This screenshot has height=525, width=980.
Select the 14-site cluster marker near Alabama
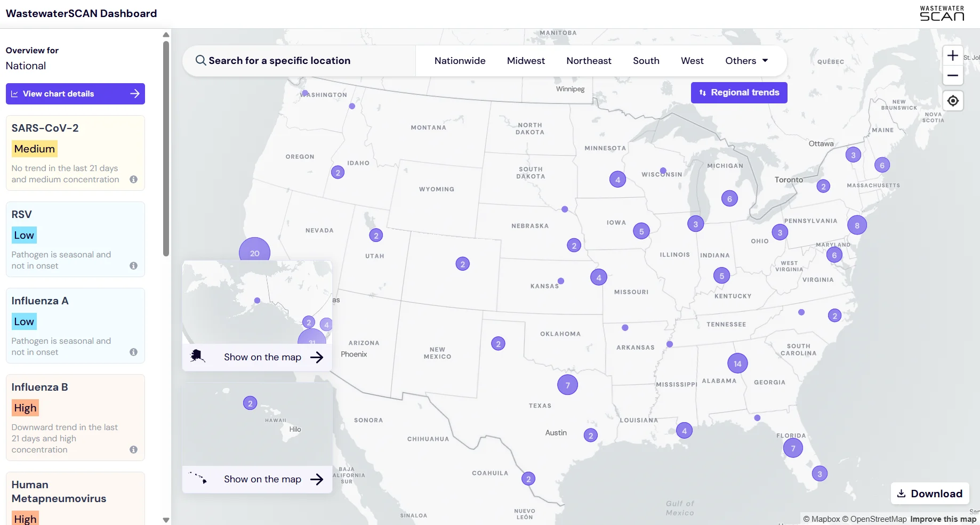pos(737,364)
